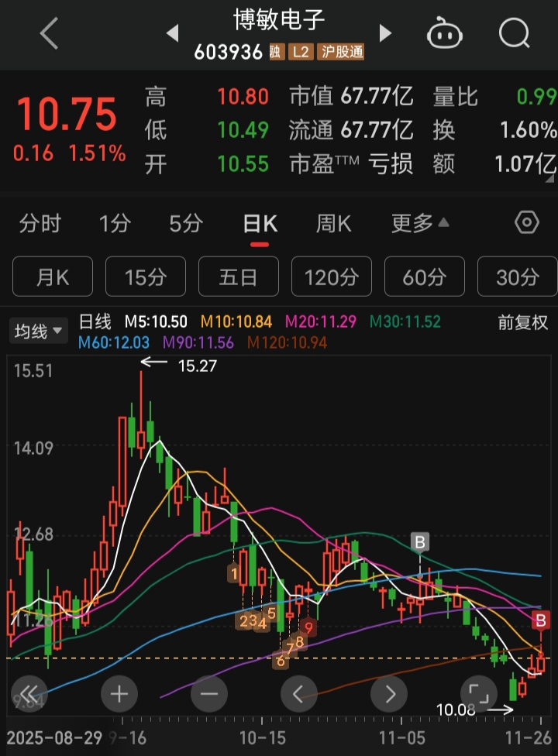Enter fullscreen chart with expand icon
The image size is (558, 756).
(x=478, y=694)
